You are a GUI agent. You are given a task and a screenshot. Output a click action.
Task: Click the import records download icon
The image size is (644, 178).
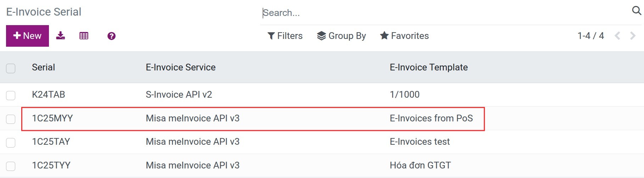(x=61, y=36)
